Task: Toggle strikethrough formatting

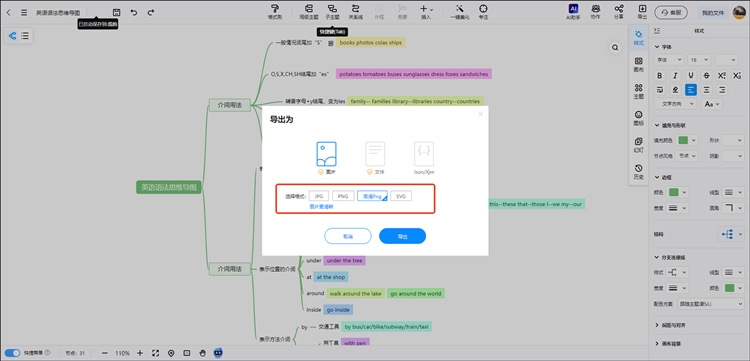Action: click(x=706, y=76)
